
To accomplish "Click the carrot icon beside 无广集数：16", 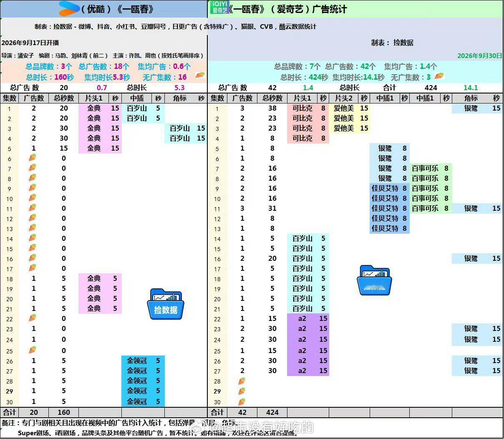I will tap(200, 75).
